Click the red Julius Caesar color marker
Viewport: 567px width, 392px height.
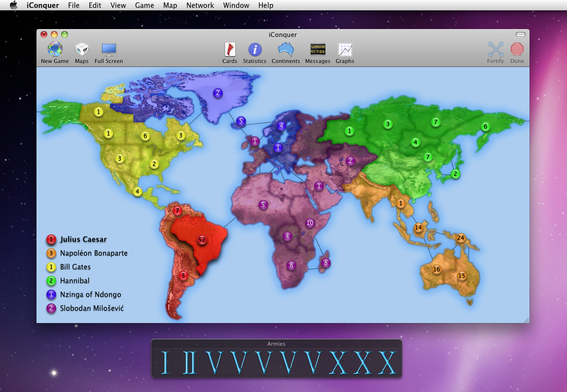51,239
